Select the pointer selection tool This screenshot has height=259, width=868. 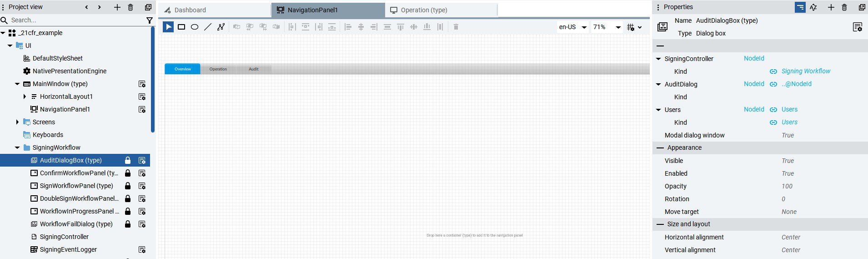[x=168, y=27]
